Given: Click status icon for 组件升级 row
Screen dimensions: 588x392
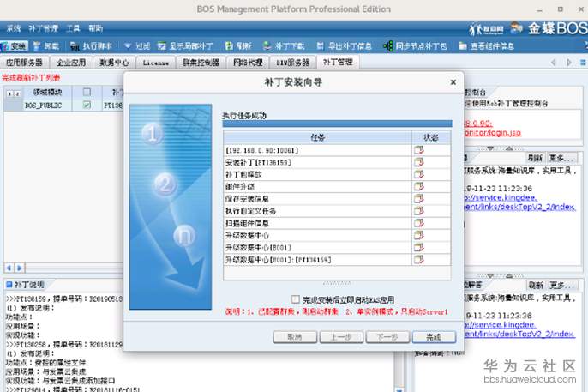Looking at the screenshot, I should tap(419, 186).
